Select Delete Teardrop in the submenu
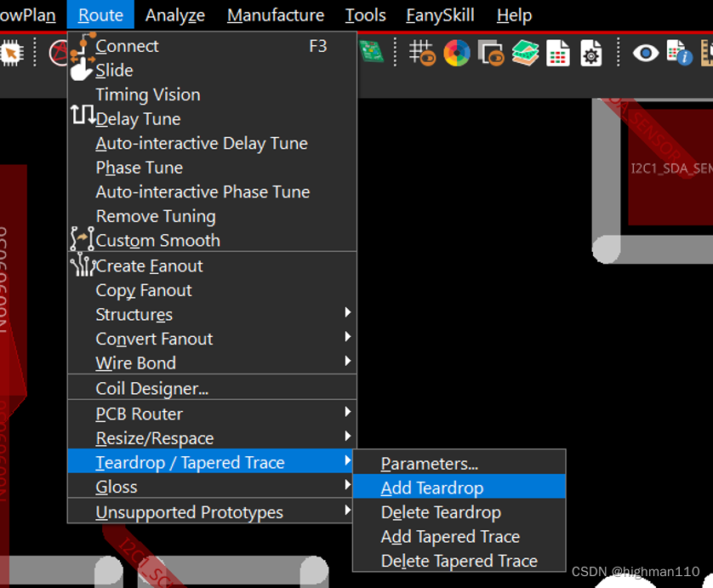Image resolution: width=713 pixels, height=588 pixels. pyautogui.click(x=441, y=512)
